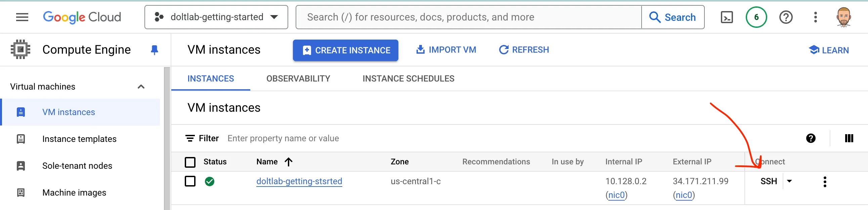868x210 pixels.
Task: Click the help question mark icon in header
Action: point(786,17)
